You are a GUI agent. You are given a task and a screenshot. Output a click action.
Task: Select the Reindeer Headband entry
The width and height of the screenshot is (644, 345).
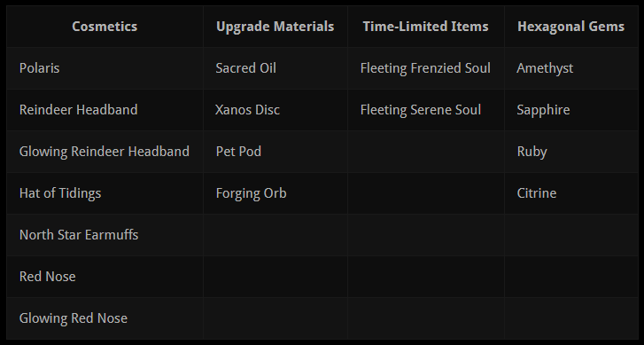click(x=105, y=110)
